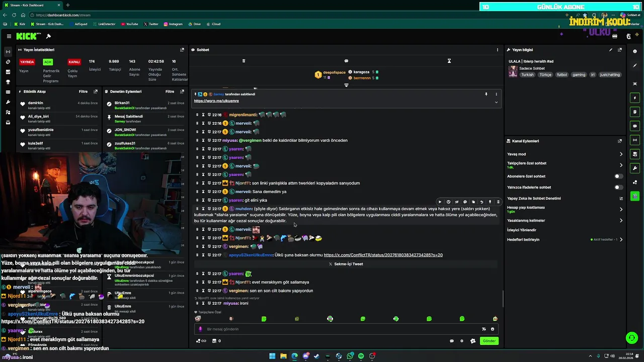The height and width of the screenshot is (362, 644).
Task: Toggle the green AÇIK partner program badge
Action: pos(48,62)
